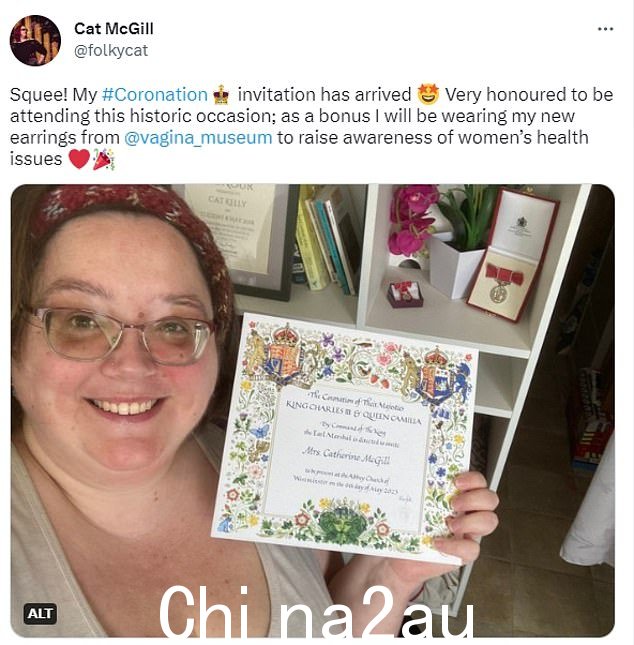Click the floral coronation invitation card in photo
This screenshot has width=634, height=645.
pos(345,437)
